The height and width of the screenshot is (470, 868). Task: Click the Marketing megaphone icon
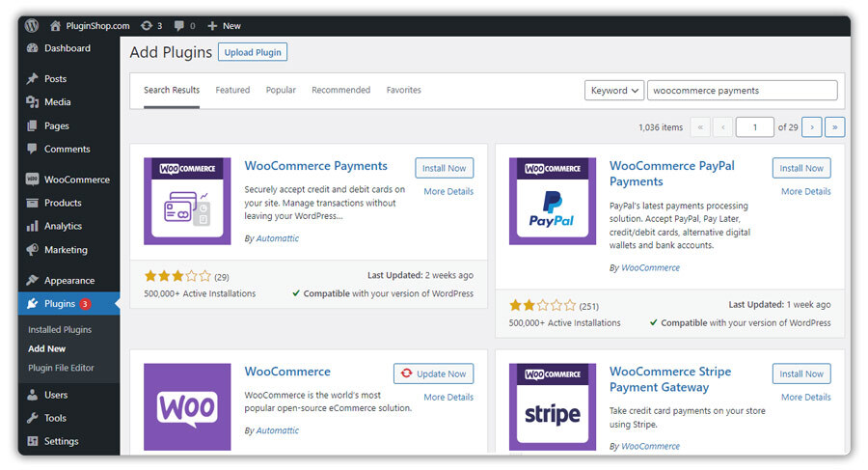point(32,249)
